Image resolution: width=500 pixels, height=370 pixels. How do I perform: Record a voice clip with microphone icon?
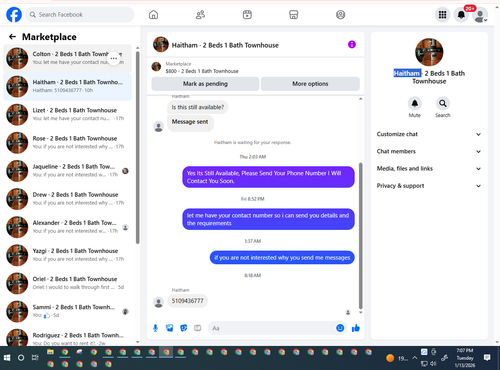tap(155, 328)
